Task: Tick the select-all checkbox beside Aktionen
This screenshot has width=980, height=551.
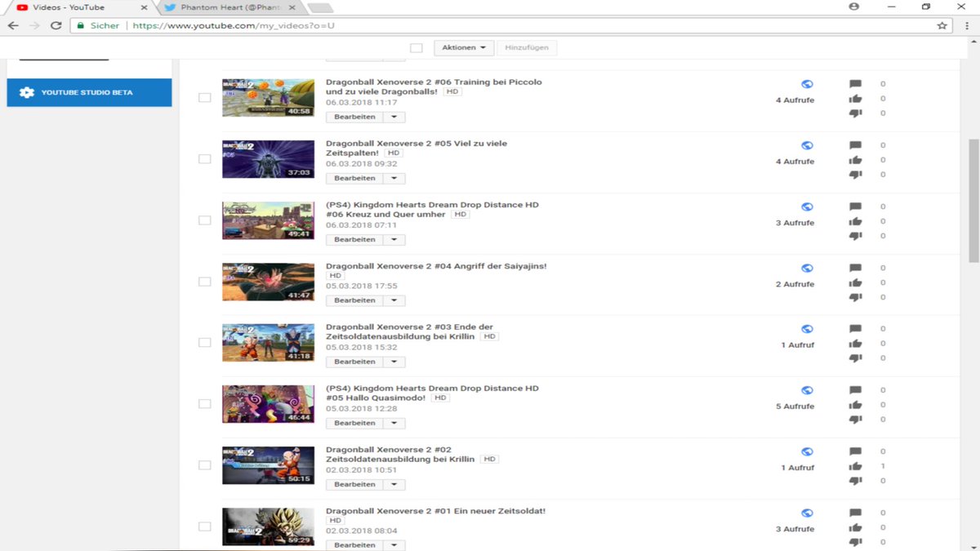Action: (416, 48)
